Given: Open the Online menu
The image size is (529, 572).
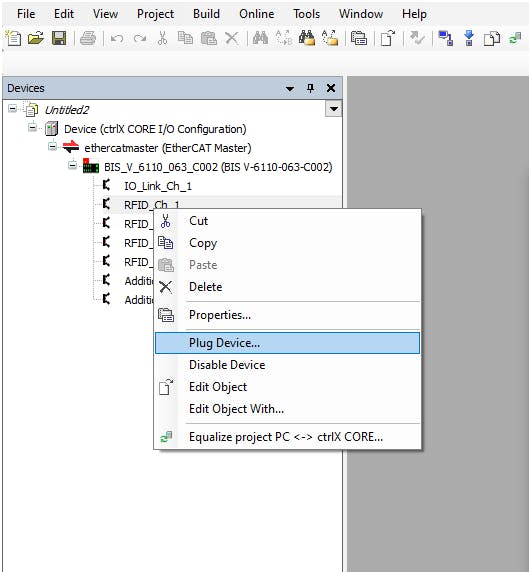Looking at the screenshot, I should [x=256, y=14].
